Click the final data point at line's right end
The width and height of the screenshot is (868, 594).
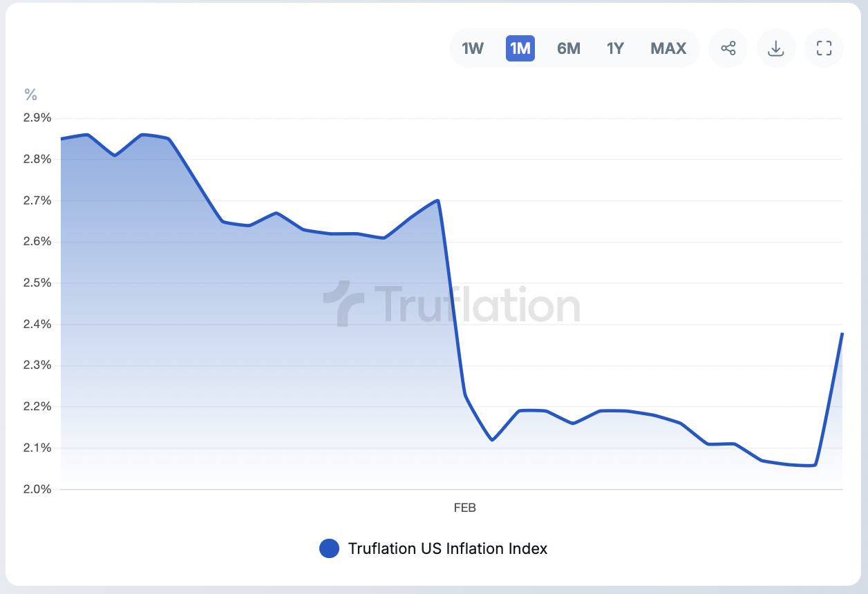pyautogui.click(x=842, y=334)
